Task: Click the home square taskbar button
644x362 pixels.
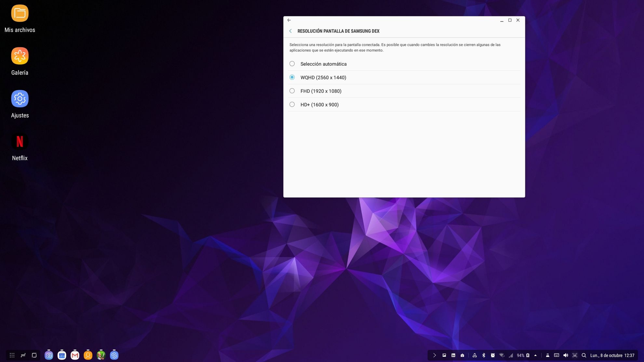Action: pos(34,355)
